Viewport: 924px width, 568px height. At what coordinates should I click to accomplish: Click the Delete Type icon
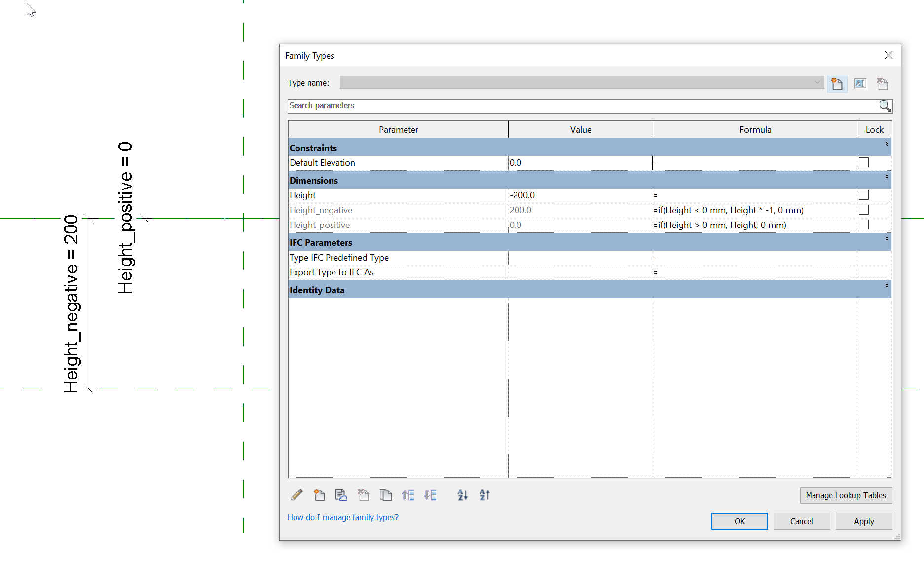[x=883, y=83]
